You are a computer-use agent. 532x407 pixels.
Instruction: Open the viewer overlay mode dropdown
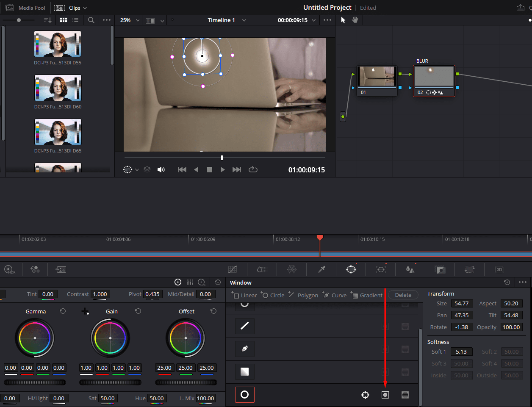pyautogui.click(x=136, y=170)
